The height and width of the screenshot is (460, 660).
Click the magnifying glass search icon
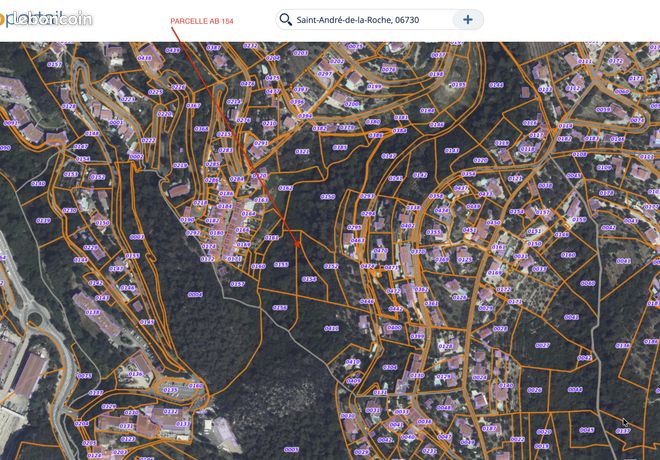(x=285, y=20)
